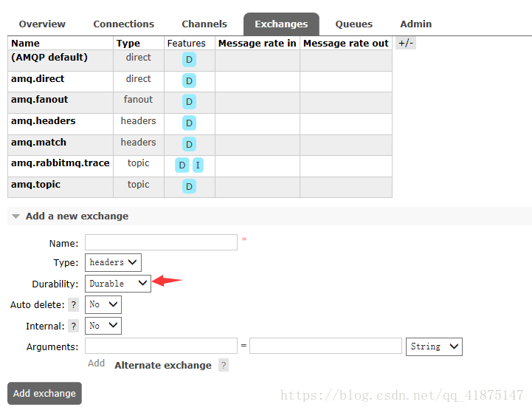Switch to the Admin tab
The image size is (532, 410).
(416, 24)
